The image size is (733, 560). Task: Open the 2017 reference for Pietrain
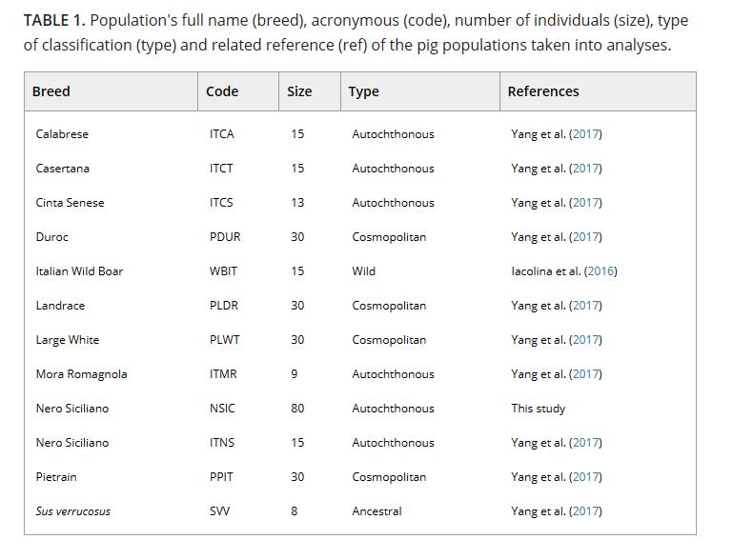pos(585,477)
